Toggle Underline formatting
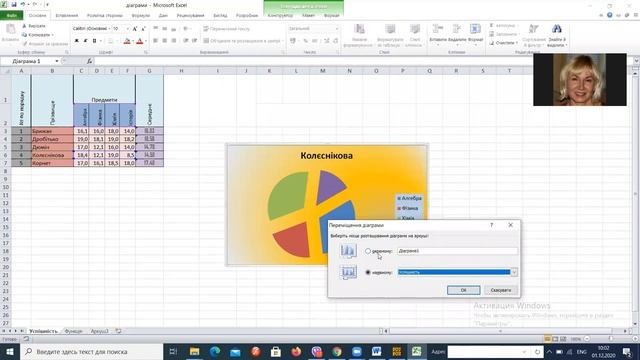Screen dimensions: 640x360 coord(94,41)
